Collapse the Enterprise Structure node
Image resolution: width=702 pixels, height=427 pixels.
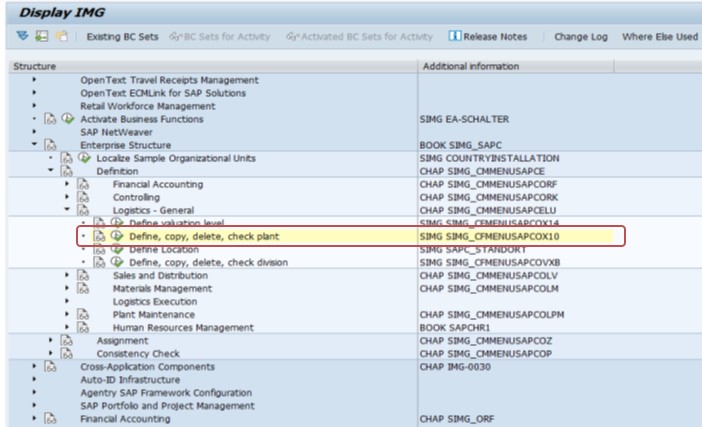(x=34, y=145)
